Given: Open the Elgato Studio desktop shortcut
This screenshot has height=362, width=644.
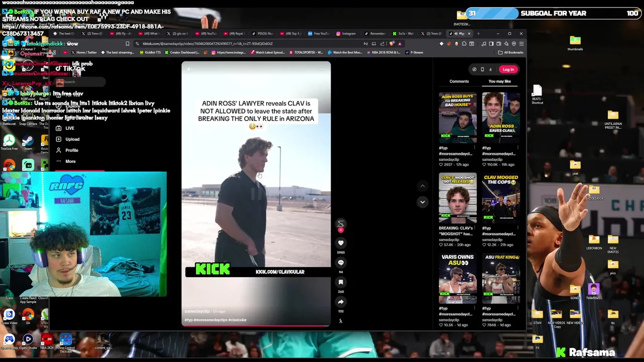Looking at the screenshot, I should [28, 342].
